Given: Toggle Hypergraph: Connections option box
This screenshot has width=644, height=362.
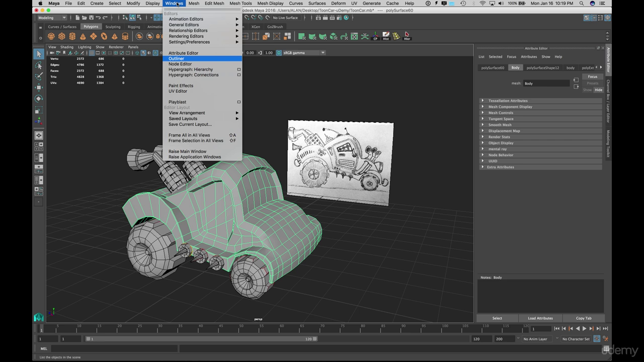Looking at the screenshot, I should pos(238,75).
